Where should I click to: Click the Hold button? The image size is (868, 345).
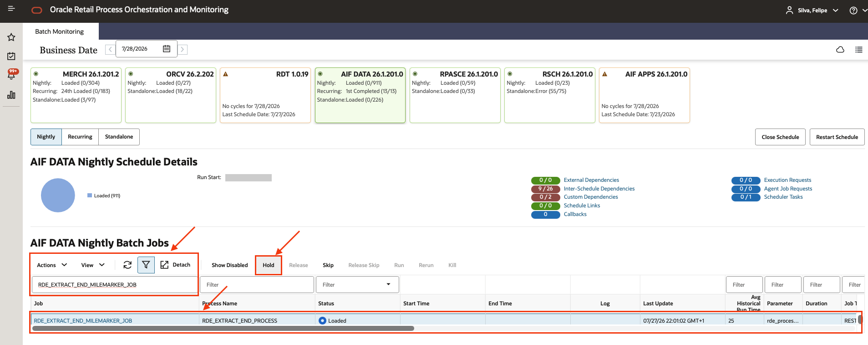(269, 265)
